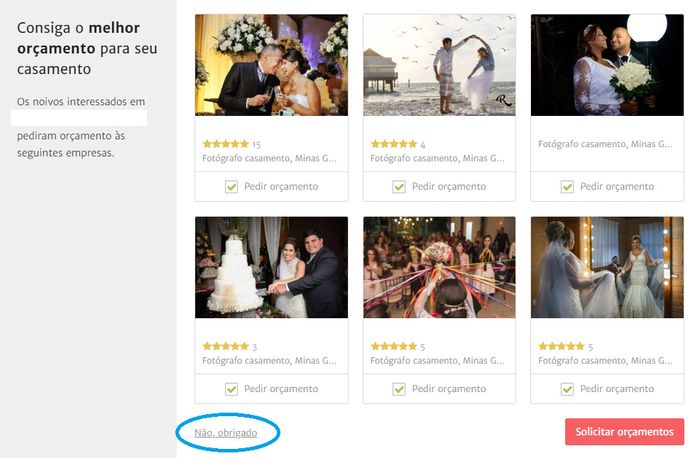Viewport: 700px width, 458px height.
Task: Click the five-star rating with 3 reviews
Action: 230,346
